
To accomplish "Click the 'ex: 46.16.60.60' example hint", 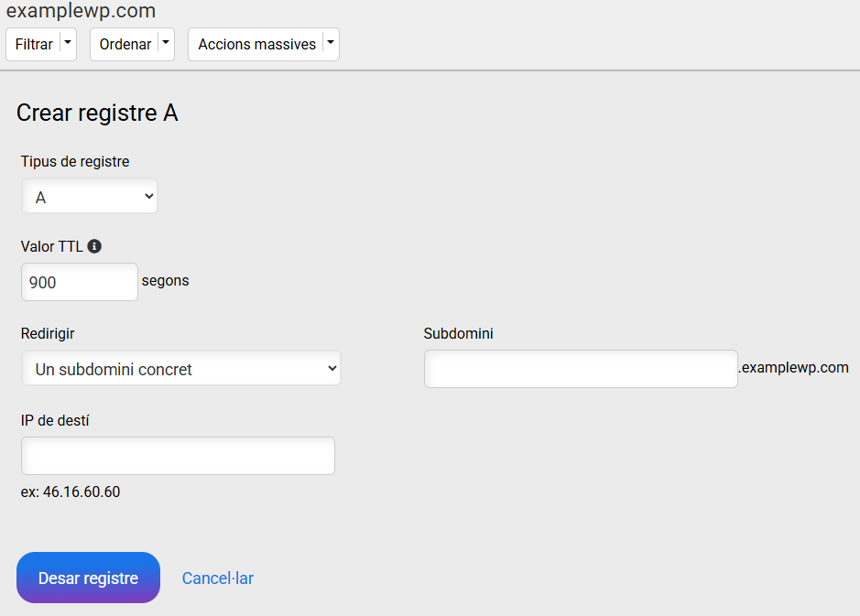I will pyautogui.click(x=71, y=492).
